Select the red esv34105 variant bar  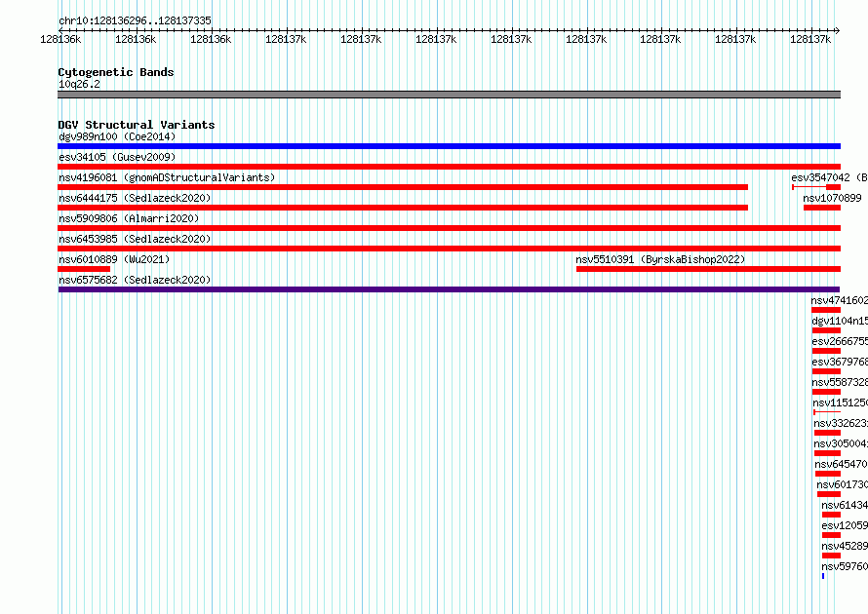[449, 167]
